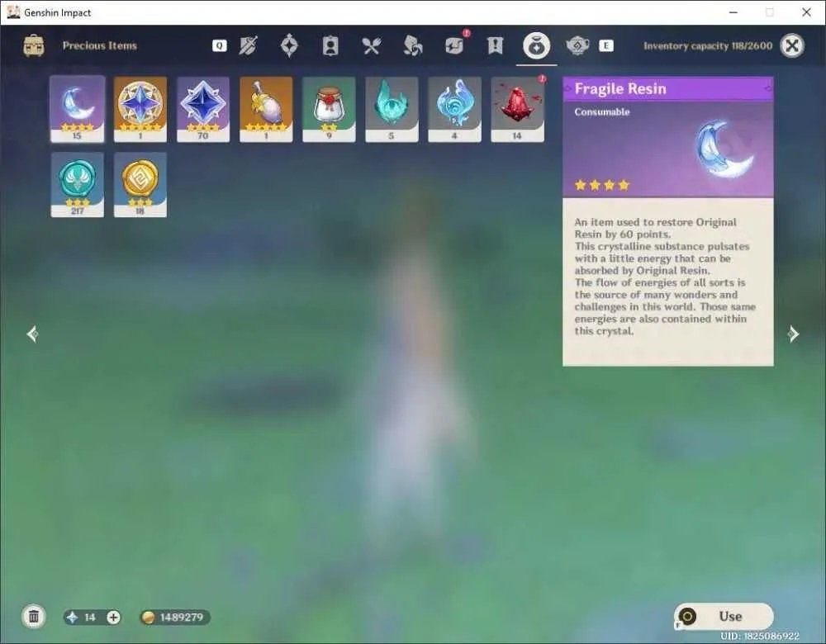Use the selected Fragile Resin
The width and height of the screenshot is (826, 644).
pyautogui.click(x=724, y=616)
